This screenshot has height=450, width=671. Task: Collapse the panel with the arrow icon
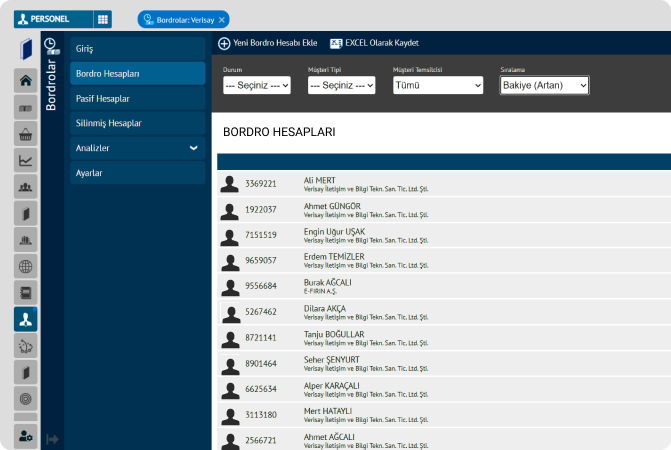pos(53,438)
